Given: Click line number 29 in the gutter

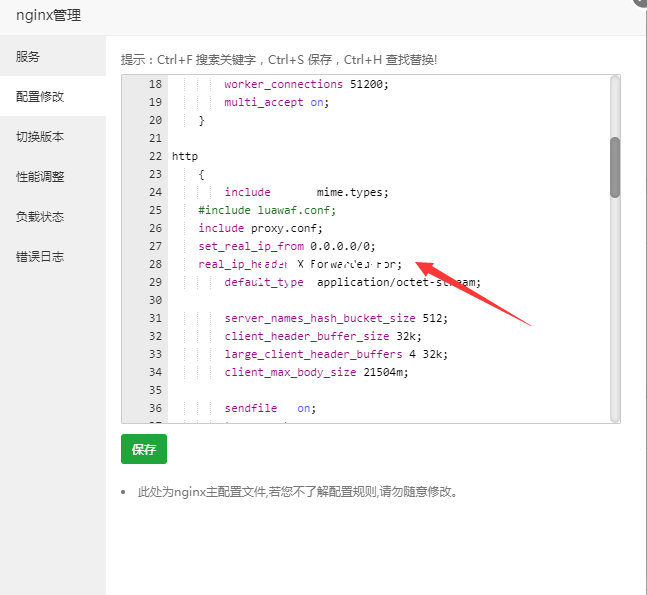Looking at the screenshot, I should [x=154, y=282].
